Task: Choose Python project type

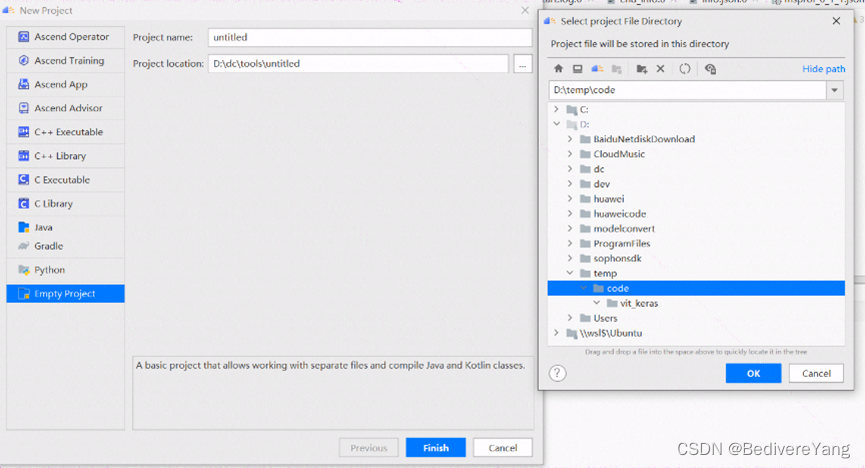Action: [66, 270]
